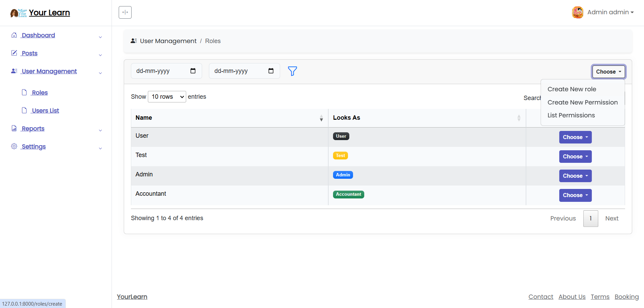Image resolution: width=644 pixels, height=308 pixels.
Task: Click the Settings gear icon
Action: [14, 146]
